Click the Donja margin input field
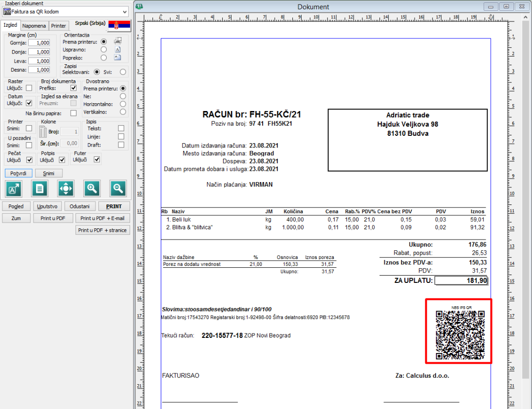This screenshot has height=409, width=532. 39,52
